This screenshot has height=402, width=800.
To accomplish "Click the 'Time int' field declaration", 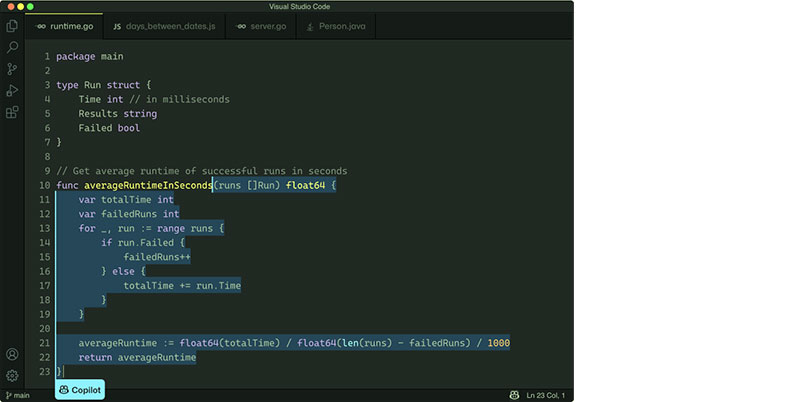I will [101, 99].
